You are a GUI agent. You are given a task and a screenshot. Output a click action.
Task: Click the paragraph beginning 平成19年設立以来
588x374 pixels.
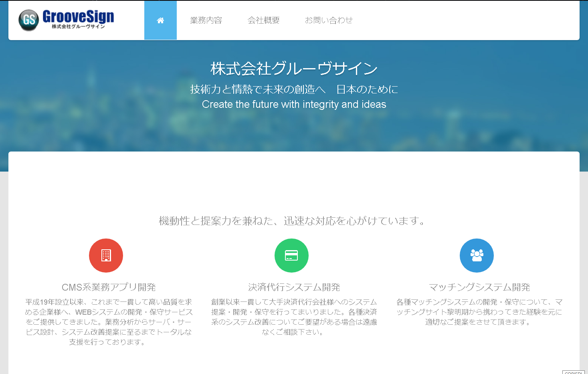[x=109, y=321]
